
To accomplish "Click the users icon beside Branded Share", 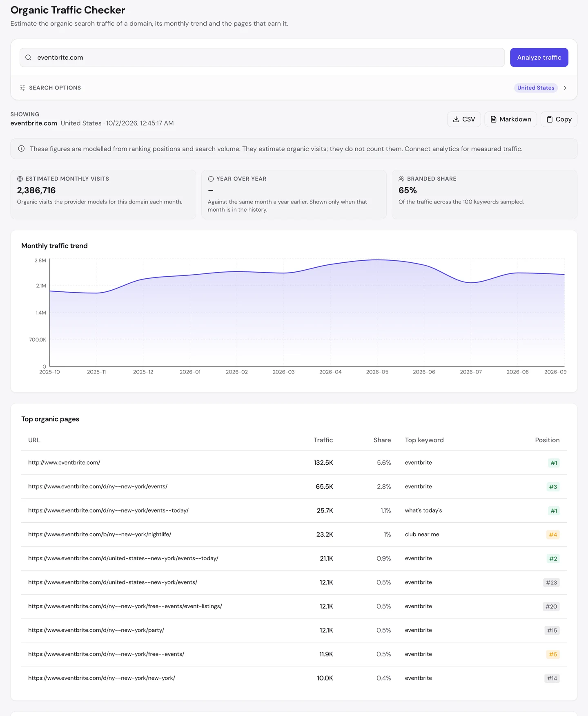I will (x=401, y=179).
